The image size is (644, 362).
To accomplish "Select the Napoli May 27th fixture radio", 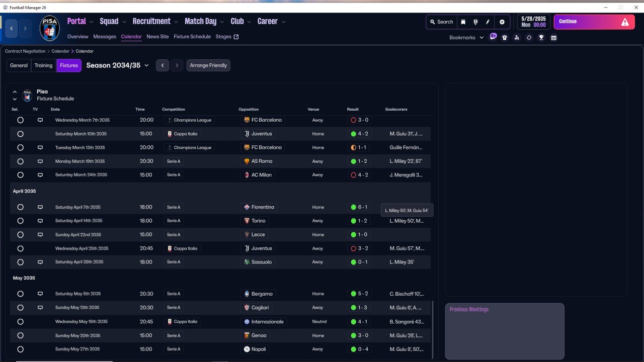I will pyautogui.click(x=20, y=349).
